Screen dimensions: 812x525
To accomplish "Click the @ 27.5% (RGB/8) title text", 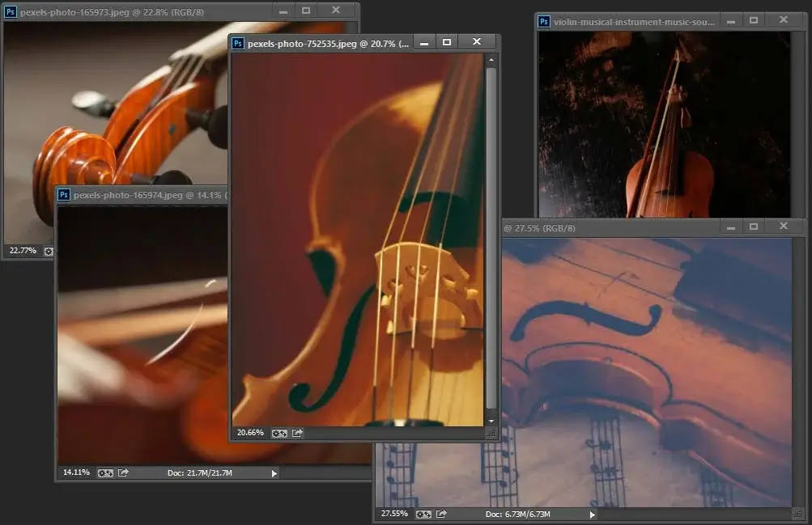I will coord(540,228).
